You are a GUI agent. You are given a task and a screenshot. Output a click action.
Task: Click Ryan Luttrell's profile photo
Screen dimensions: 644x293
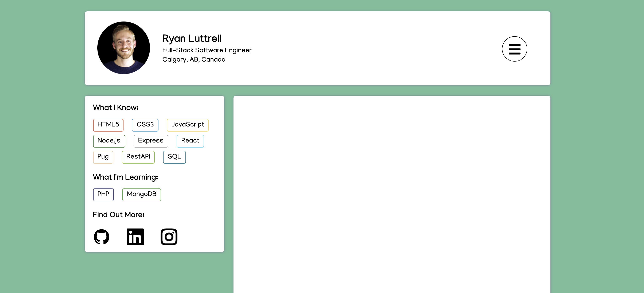tap(123, 48)
